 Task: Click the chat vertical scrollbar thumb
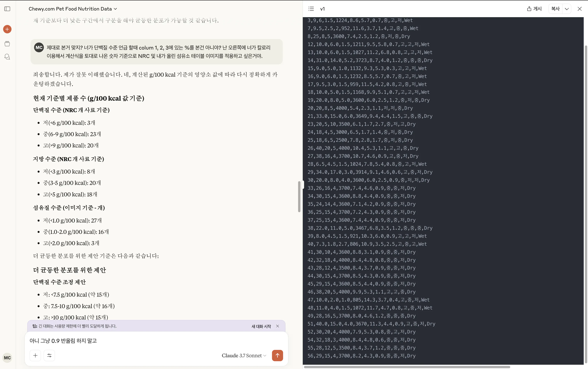click(299, 197)
